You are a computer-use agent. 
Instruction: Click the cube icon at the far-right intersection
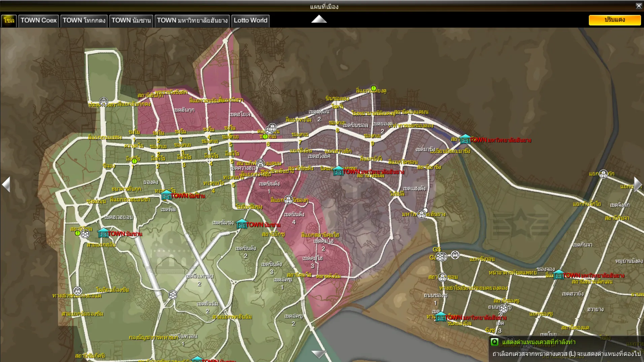point(603,174)
